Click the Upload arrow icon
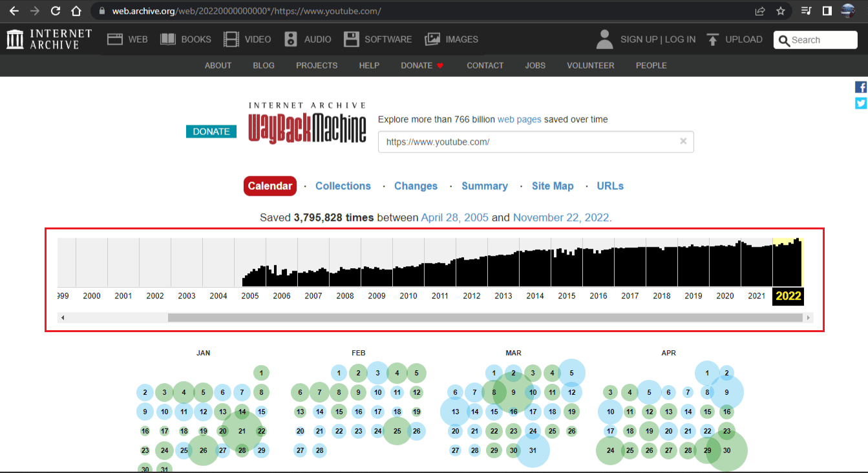 pyautogui.click(x=712, y=39)
